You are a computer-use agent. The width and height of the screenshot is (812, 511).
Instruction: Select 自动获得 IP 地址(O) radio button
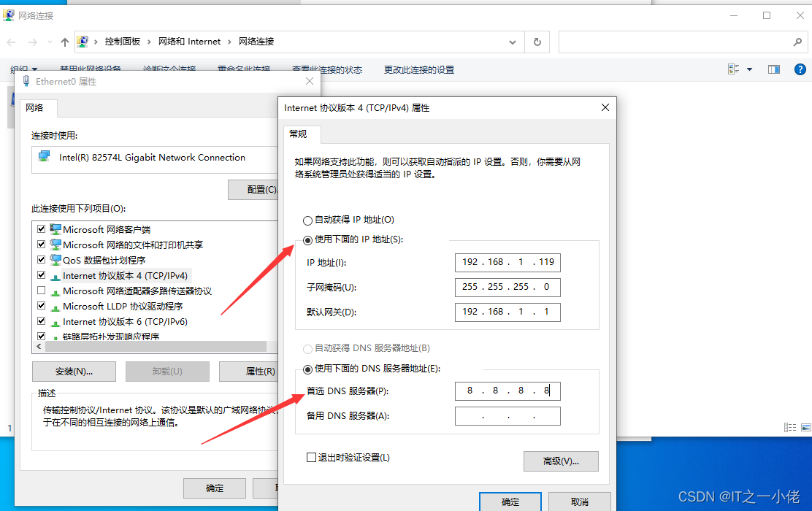point(307,220)
